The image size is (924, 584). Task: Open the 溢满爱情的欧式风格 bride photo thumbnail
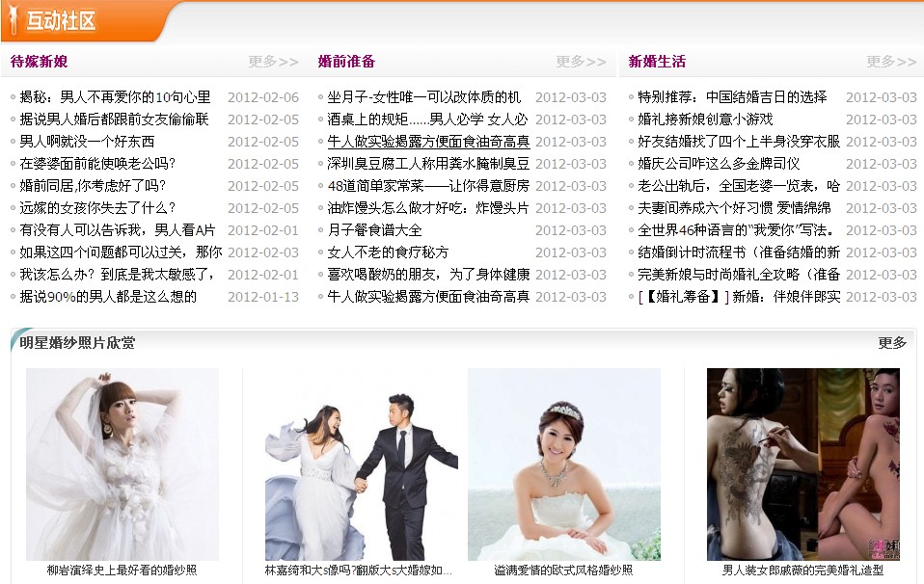(564, 464)
